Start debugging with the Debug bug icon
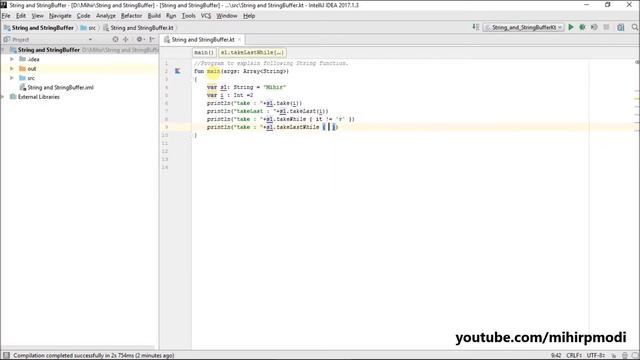The height and width of the screenshot is (360, 640). 582,27
